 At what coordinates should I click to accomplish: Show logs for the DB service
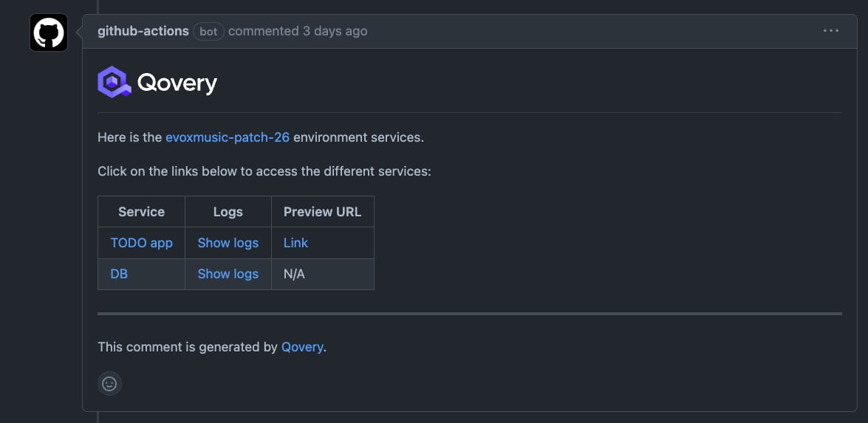228,274
